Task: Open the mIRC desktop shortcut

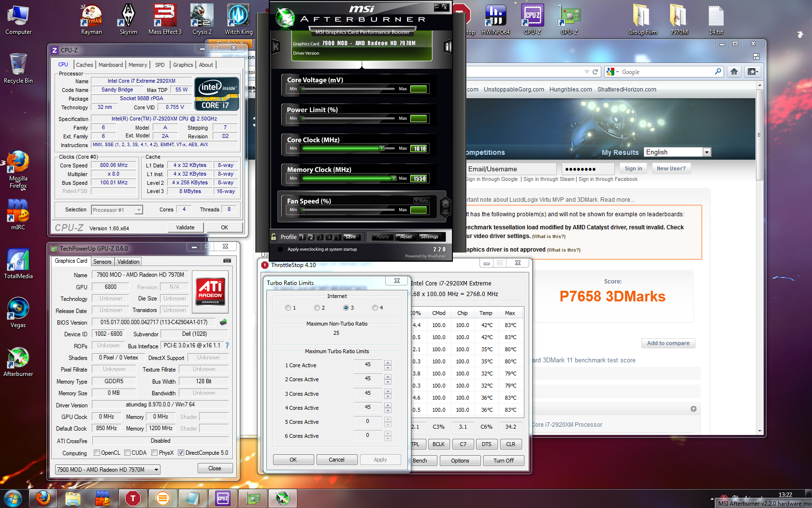Action: pyautogui.click(x=18, y=214)
